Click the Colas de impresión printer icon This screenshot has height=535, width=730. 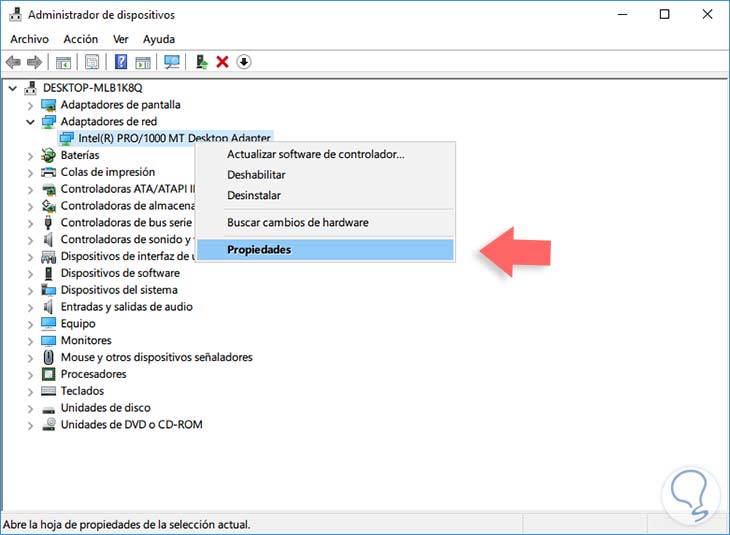point(48,172)
